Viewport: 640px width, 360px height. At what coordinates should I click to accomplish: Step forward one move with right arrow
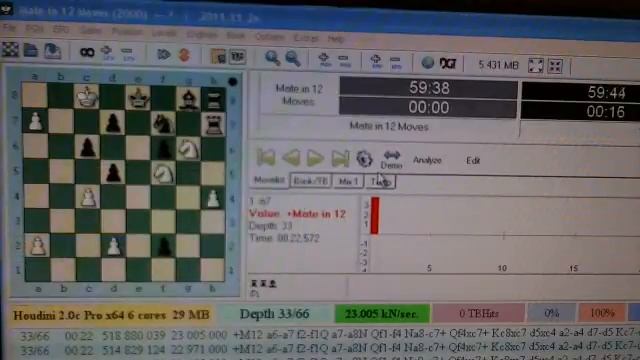coord(315,158)
